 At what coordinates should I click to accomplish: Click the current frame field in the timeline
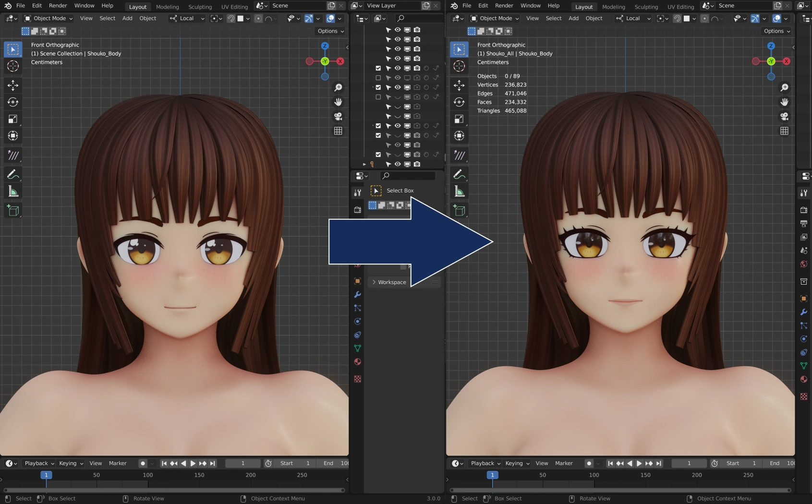pyautogui.click(x=242, y=463)
